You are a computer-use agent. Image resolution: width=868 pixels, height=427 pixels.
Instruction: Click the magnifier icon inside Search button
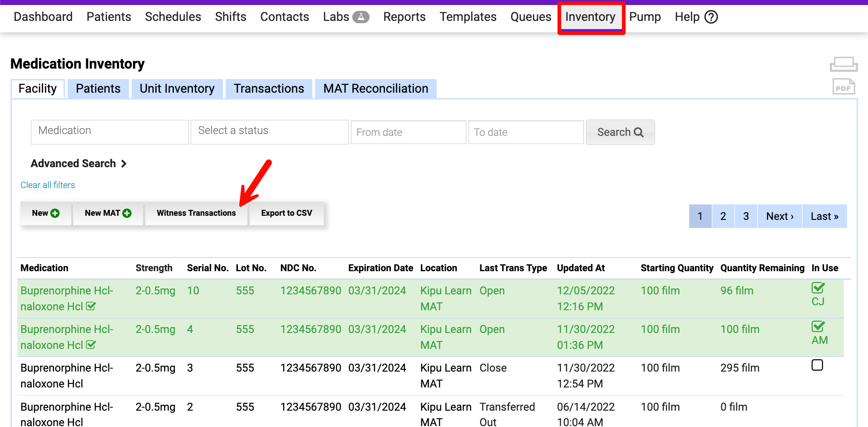tap(638, 132)
